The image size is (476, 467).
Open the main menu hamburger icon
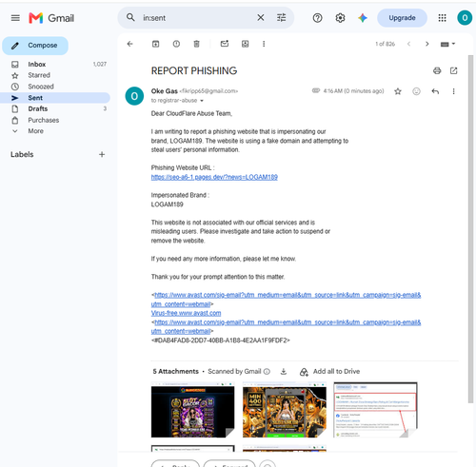(x=15, y=18)
